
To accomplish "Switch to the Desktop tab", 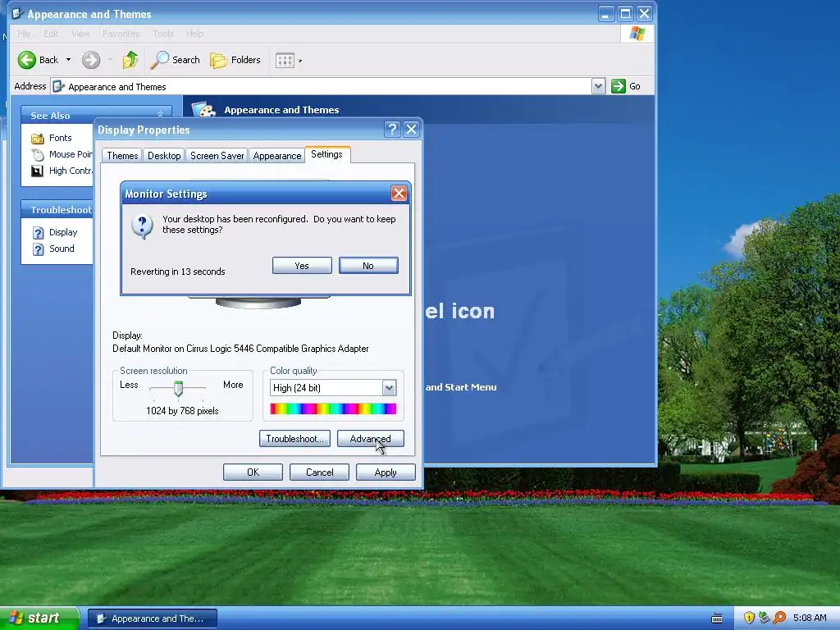I will point(164,155).
